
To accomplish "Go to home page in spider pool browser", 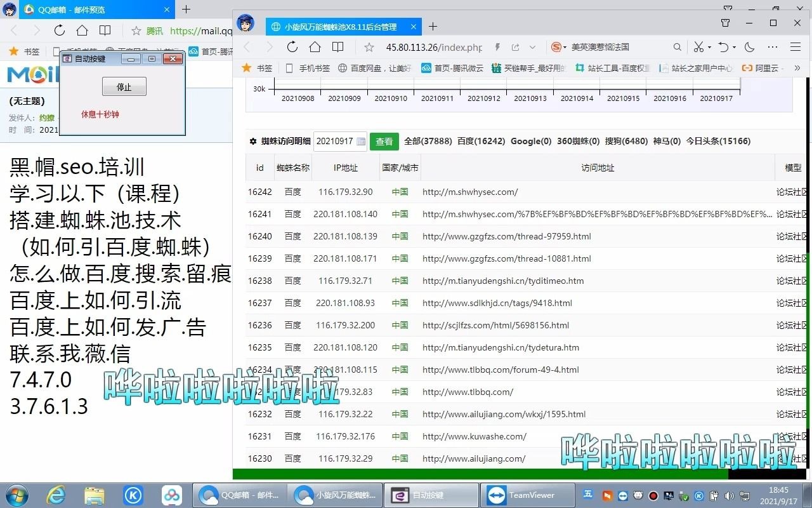I will pyautogui.click(x=315, y=47).
